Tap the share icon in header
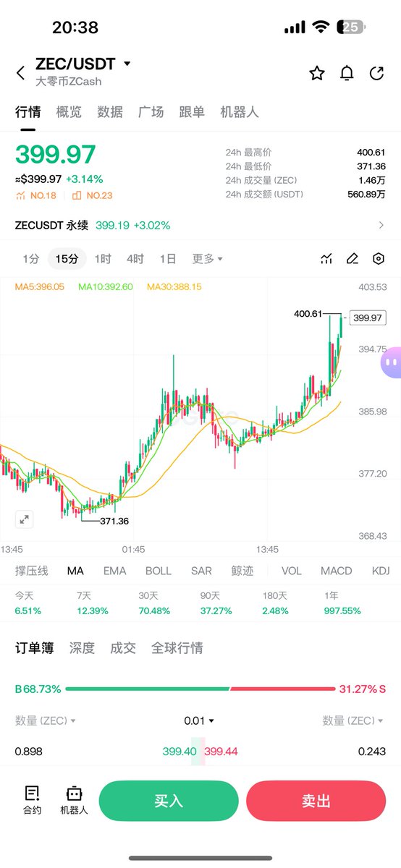 [x=376, y=73]
